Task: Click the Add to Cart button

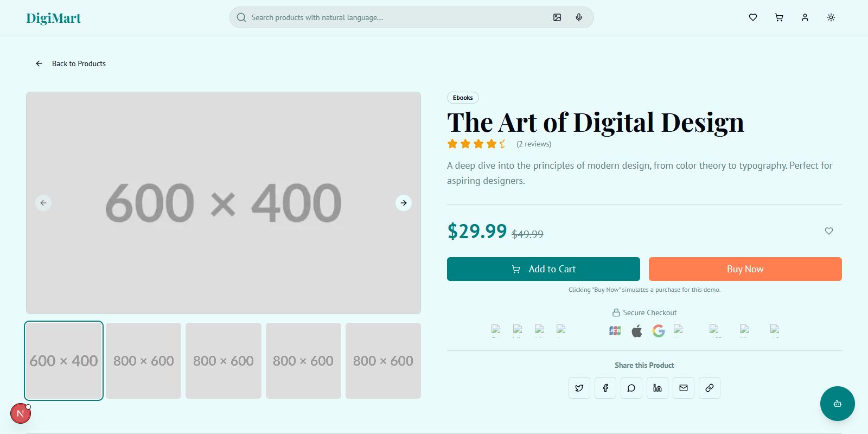Action: pyautogui.click(x=543, y=269)
